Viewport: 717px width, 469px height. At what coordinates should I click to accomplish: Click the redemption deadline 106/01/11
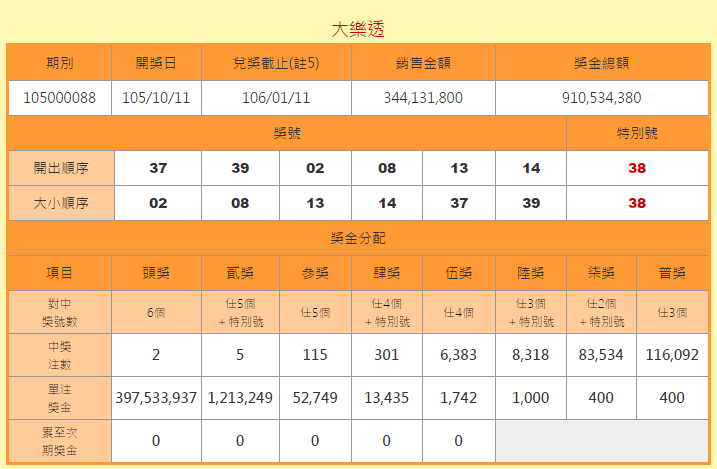pyautogui.click(x=276, y=98)
